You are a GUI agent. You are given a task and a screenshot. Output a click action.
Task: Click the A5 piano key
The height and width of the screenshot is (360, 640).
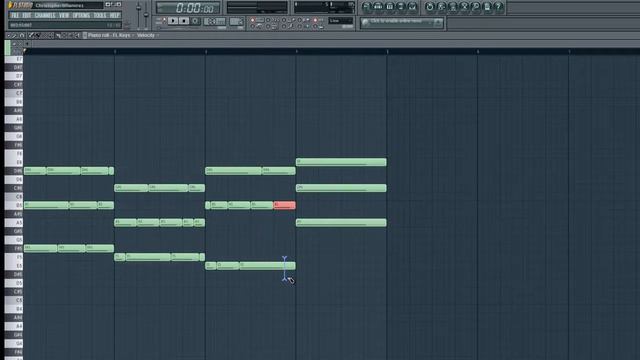13,222
